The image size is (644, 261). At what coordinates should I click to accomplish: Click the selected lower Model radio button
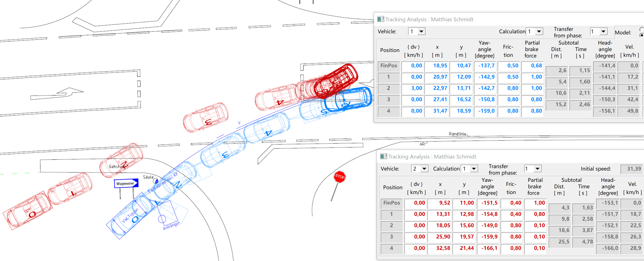tap(642, 35)
